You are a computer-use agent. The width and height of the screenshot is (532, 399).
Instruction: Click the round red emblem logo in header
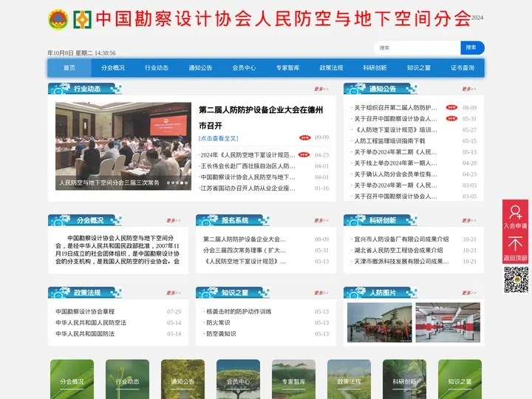(58, 19)
